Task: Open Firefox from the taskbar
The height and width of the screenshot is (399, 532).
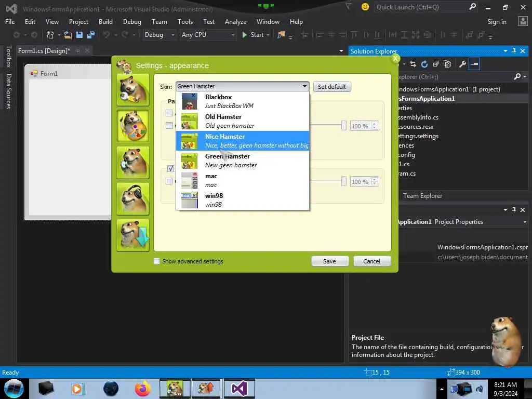Action: 142,389
